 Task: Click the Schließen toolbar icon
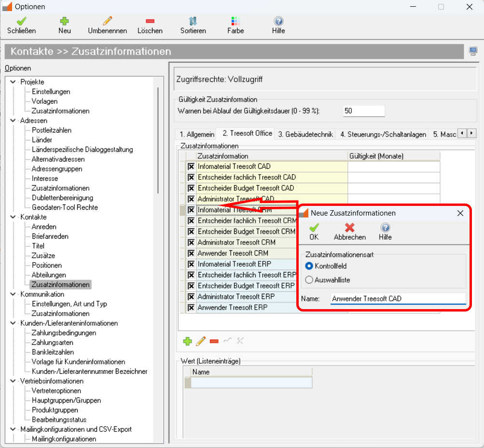pyautogui.click(x=21, y=22)
